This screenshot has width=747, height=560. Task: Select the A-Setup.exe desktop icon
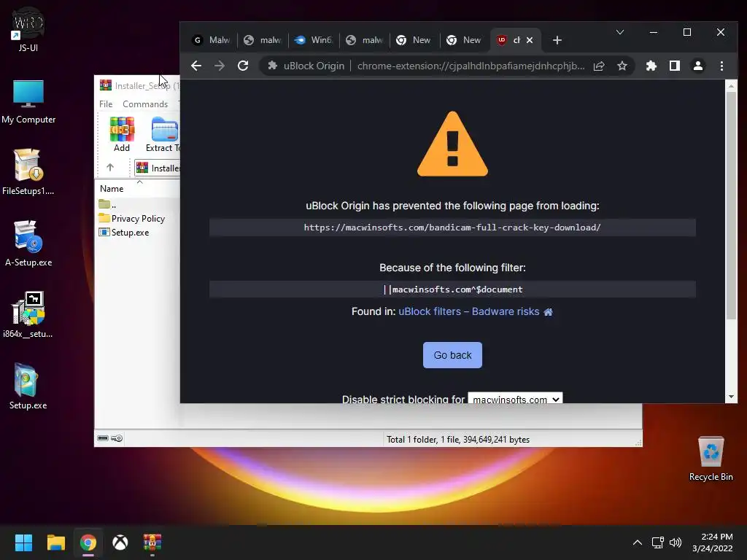click(28, 244)
